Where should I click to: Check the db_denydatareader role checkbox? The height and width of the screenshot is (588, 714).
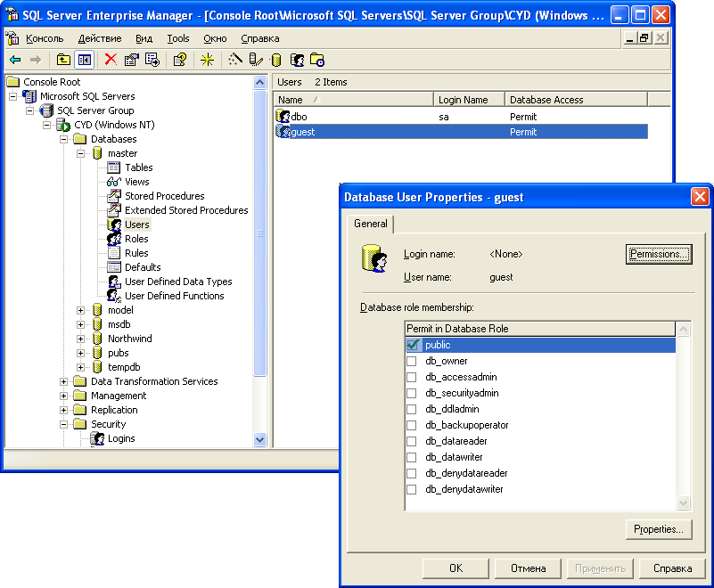click(412, 473)
